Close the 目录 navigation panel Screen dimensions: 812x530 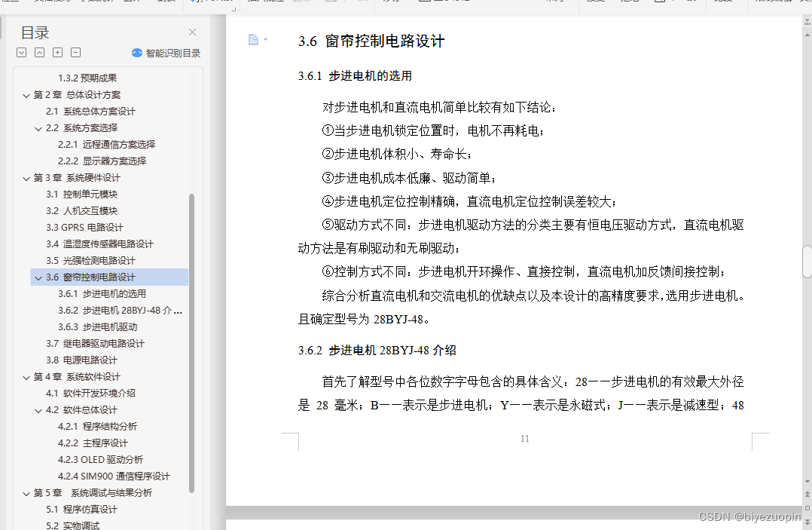pyautogui.click(x=192, y=32)
